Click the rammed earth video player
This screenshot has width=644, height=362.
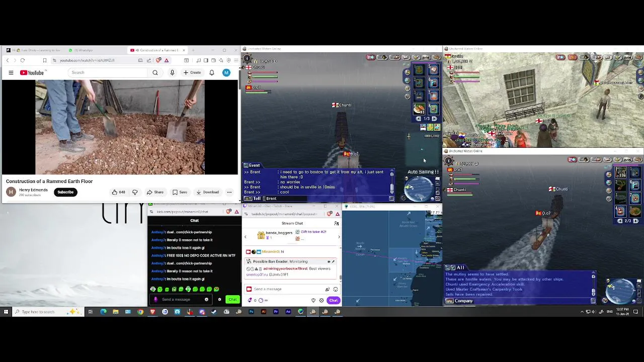tap(120, 127)
